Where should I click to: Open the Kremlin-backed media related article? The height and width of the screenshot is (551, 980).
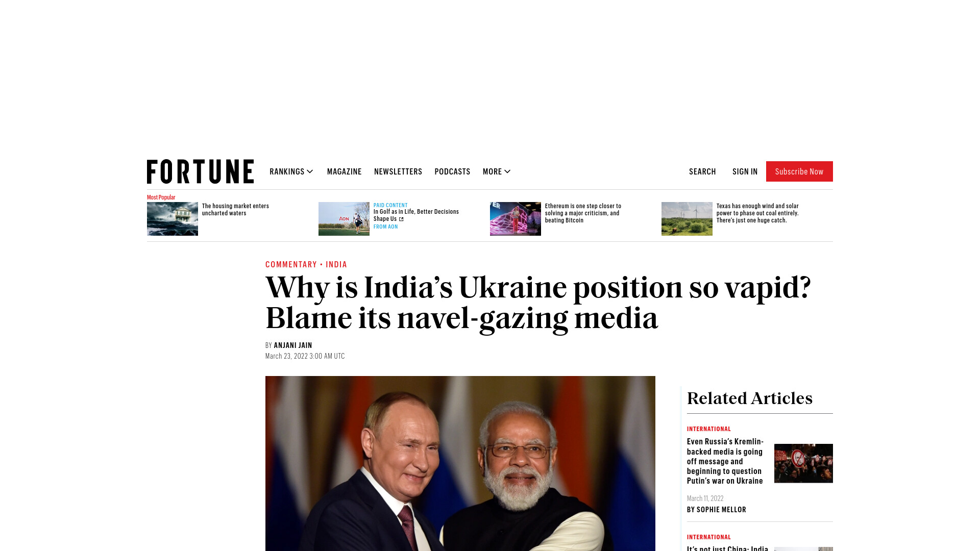(x=725, y=461)
